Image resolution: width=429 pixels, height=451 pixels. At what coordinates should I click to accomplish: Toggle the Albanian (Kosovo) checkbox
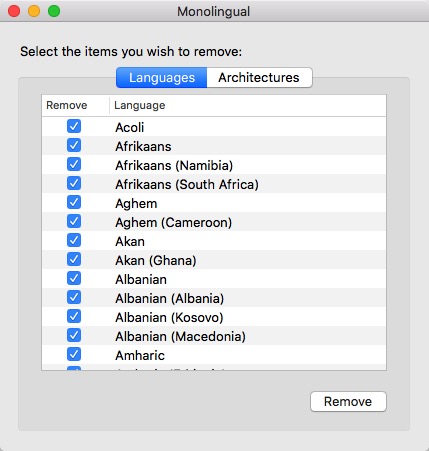click(x=74, y=316)
